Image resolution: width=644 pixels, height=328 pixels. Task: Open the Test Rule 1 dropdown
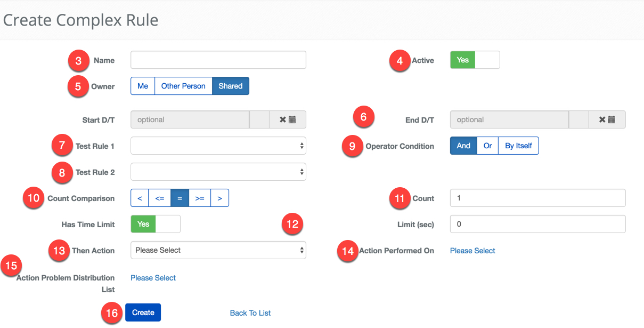tap(218, 146)
